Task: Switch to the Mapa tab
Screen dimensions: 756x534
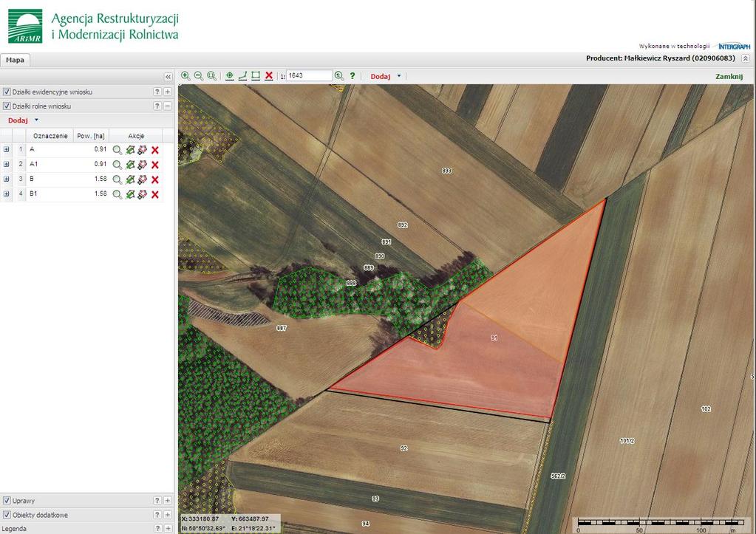Action: pyautogui.click(x=15, y=61)
